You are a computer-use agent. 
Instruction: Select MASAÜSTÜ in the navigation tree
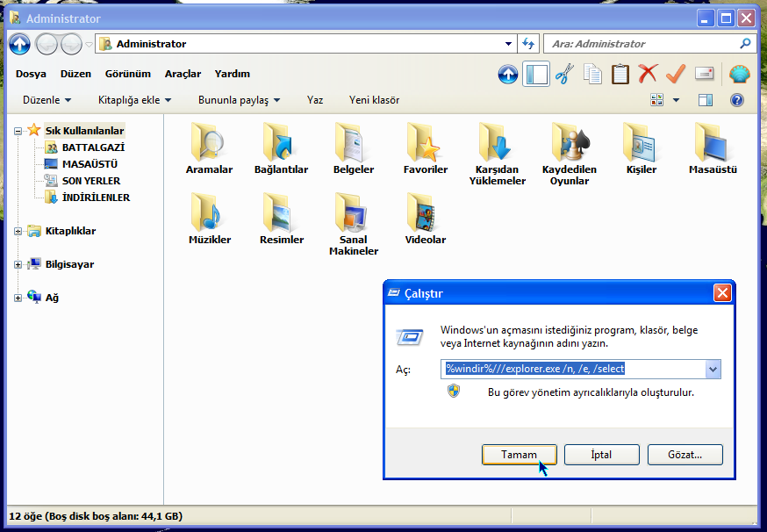(90, 164)
